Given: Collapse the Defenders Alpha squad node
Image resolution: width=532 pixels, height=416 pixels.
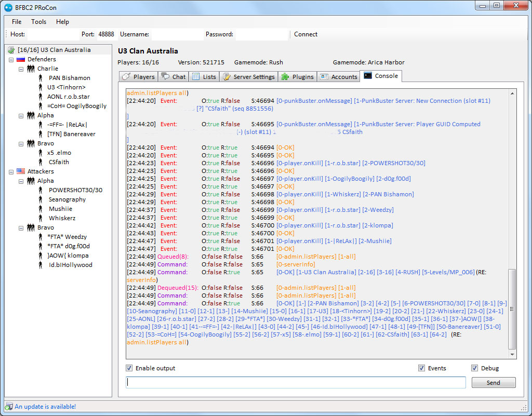Looking at the screenshot, I should click(x=21, y=116).
